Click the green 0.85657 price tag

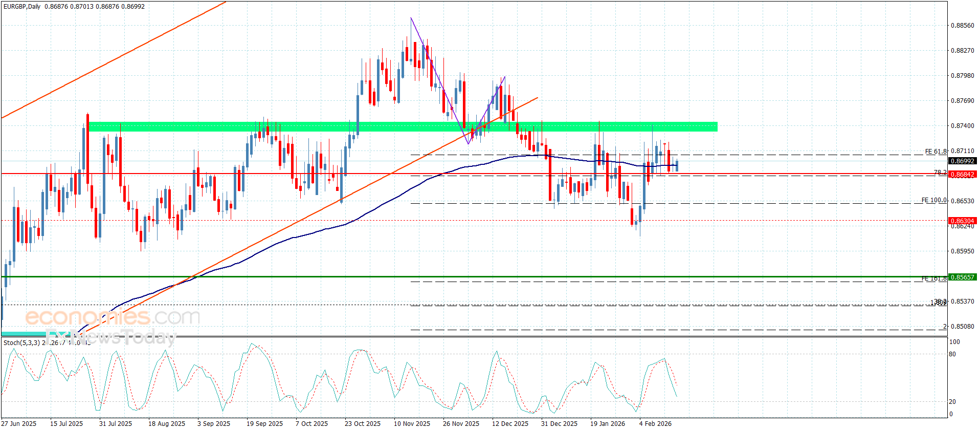[962, 277]
